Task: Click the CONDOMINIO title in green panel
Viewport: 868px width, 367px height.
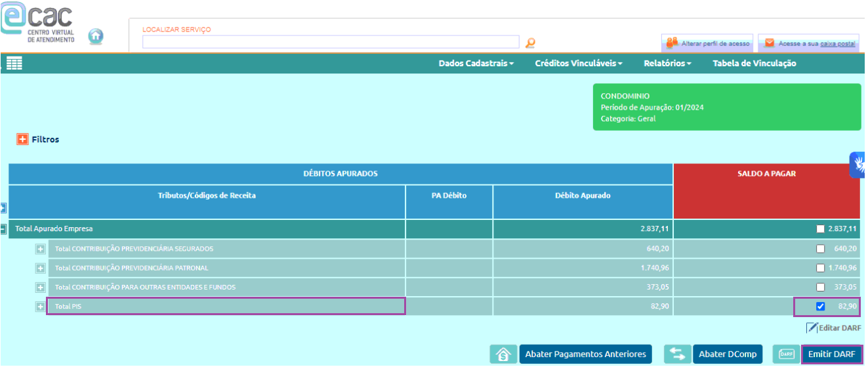Action: pyautogui.click(x=625, y=96)
